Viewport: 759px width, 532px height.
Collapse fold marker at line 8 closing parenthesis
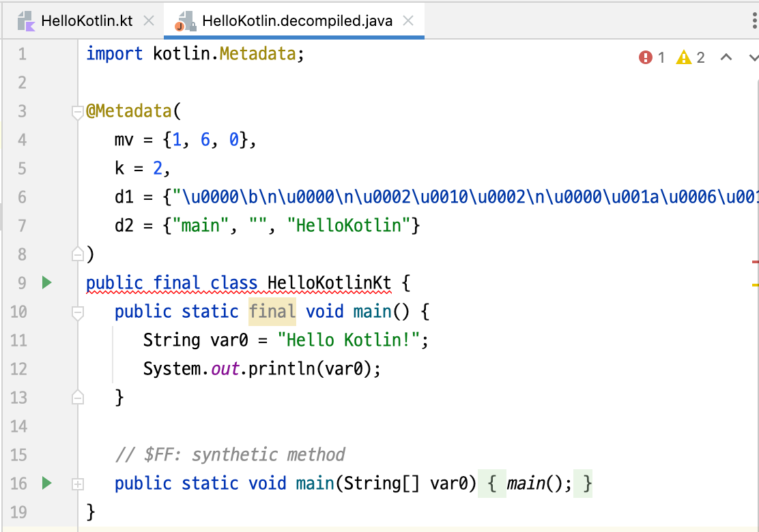[77, 254]
